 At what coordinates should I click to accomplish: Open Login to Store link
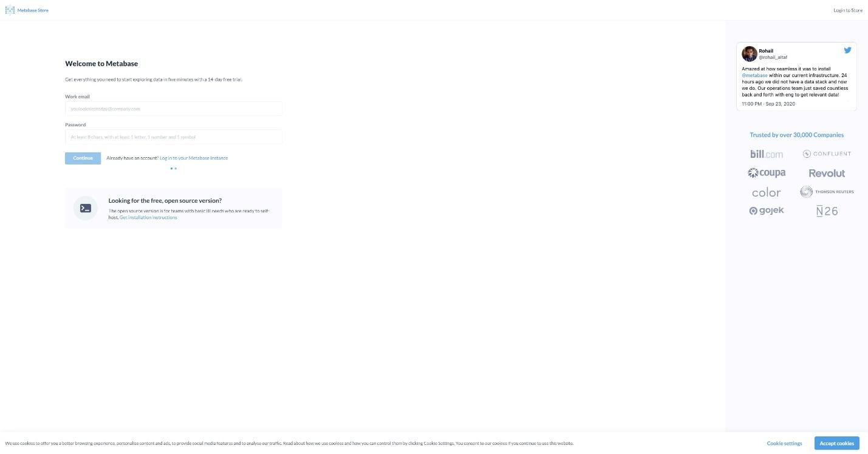tap(847, 10)
